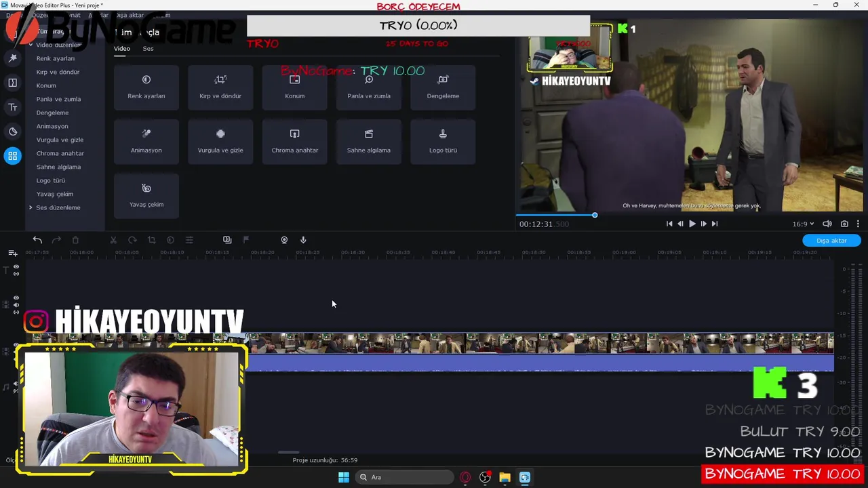The width and height of the screenshot is (868, 488).
Task: Open the Yavaş çekim tile
Action: 146,196
